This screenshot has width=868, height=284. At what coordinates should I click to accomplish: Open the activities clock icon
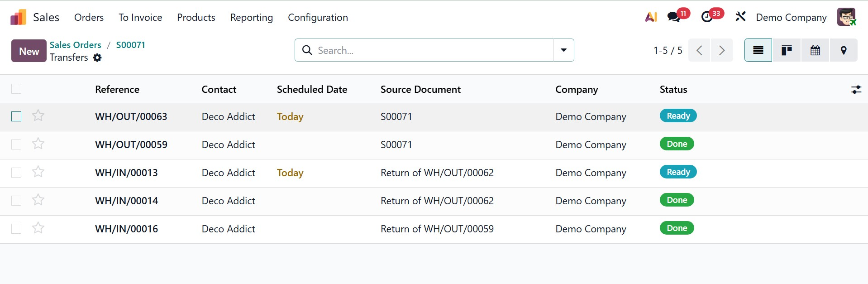pyautogui.click(x=707, y=17)
